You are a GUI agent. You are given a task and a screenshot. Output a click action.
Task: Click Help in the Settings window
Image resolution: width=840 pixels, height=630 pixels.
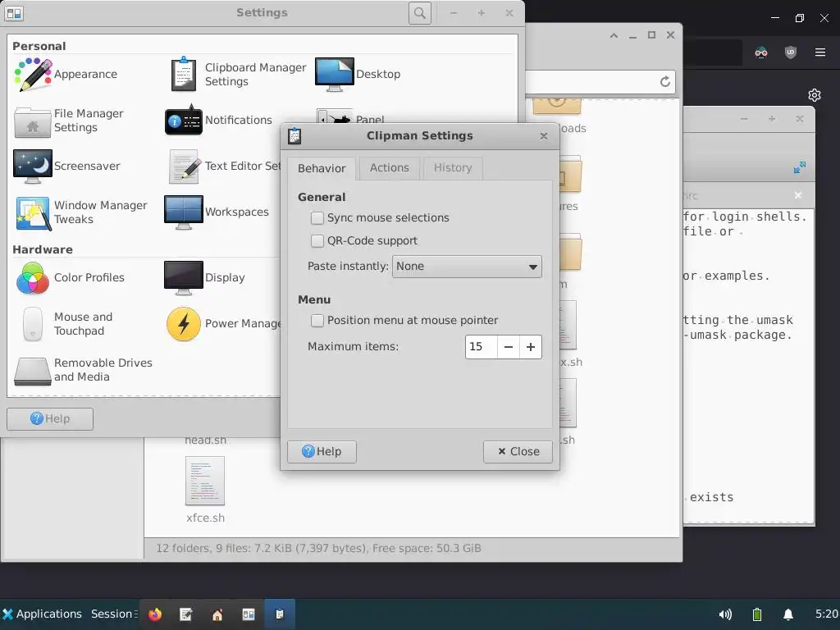(x=50, y=419)
